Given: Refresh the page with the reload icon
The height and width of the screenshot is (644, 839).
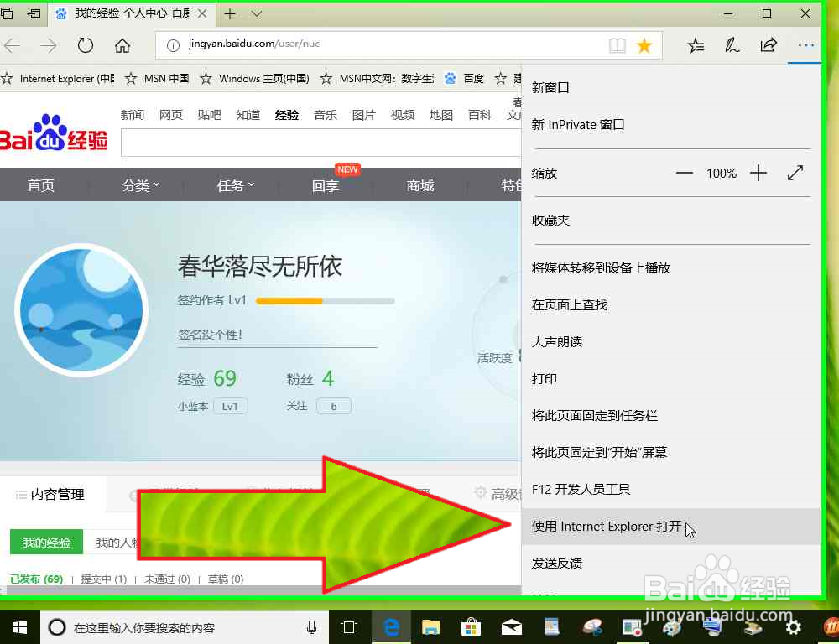Looking at the screenshot, I should (x=86, y=45).
